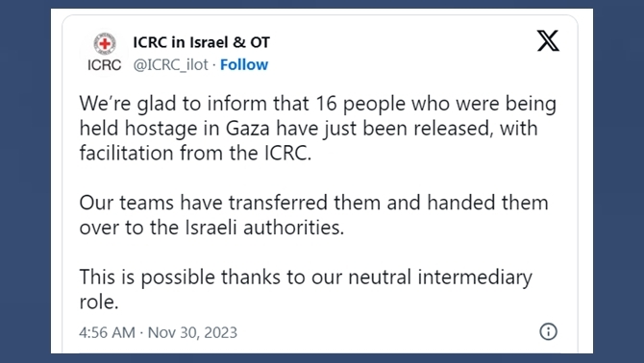Open the 4:56 AM timestamp link
Image resolution: width=644 pixels, height=363 pixels.
click(107, 332)
